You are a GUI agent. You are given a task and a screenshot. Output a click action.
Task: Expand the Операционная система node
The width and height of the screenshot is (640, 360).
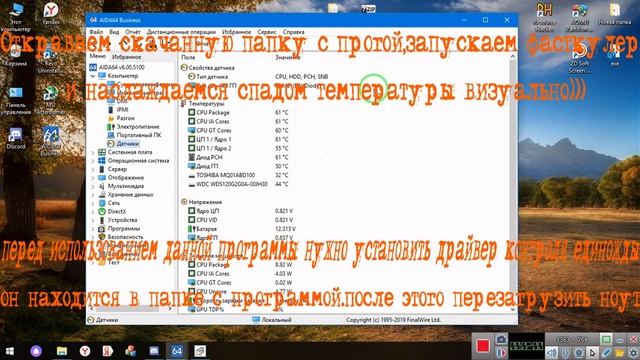(x=93, y=161)
